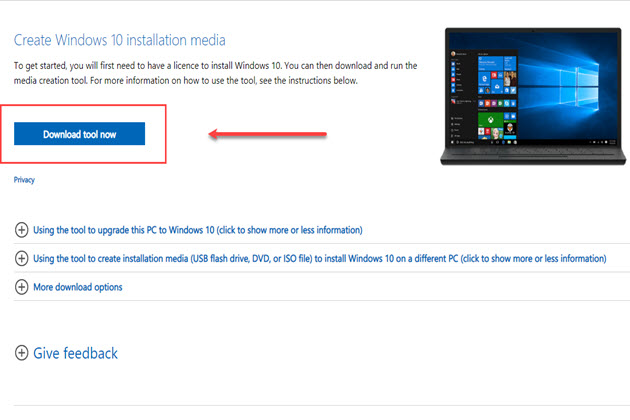Click the 'Create Windows 10 installation media' heading
The width and height of the screenshot is (630, 420).
120,40
